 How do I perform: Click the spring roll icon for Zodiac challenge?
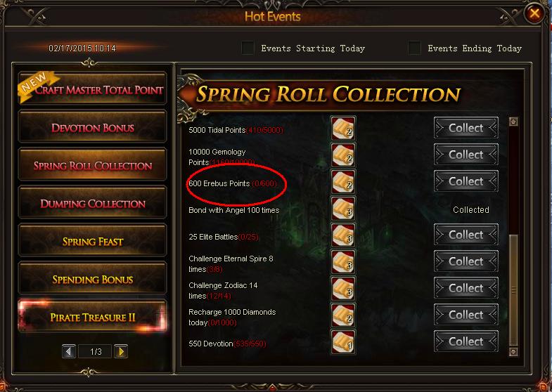click(x=343, y=289)
